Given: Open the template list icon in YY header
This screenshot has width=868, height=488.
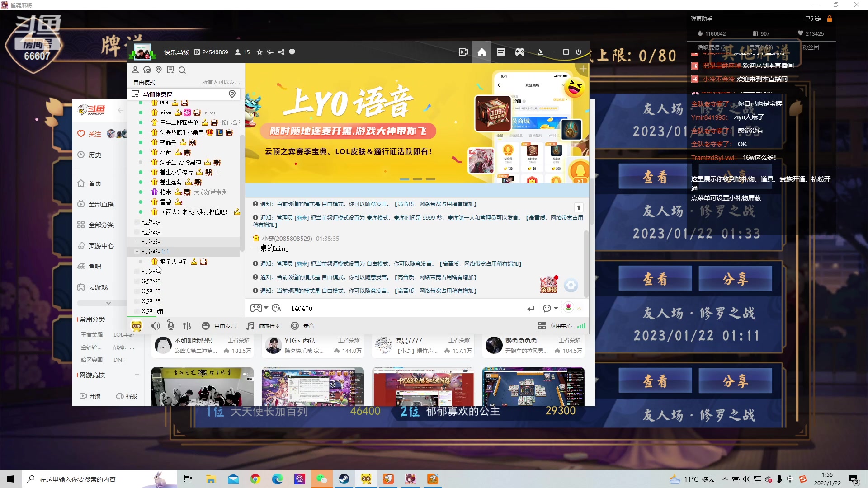Looking at the screenshot, I should [x=501, y=52].
